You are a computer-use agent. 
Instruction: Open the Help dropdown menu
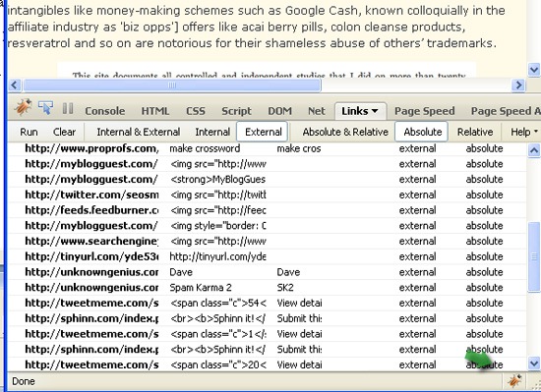coord(524,132)
